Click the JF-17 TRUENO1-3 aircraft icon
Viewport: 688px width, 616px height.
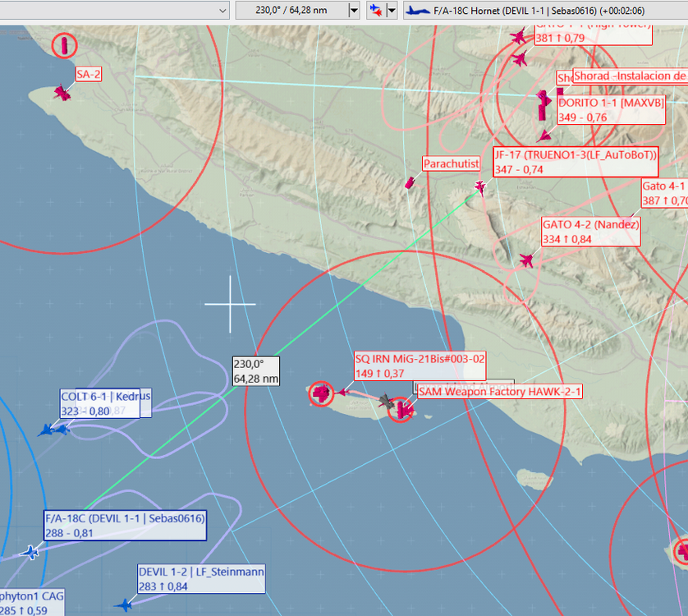(x=480, y=188)
